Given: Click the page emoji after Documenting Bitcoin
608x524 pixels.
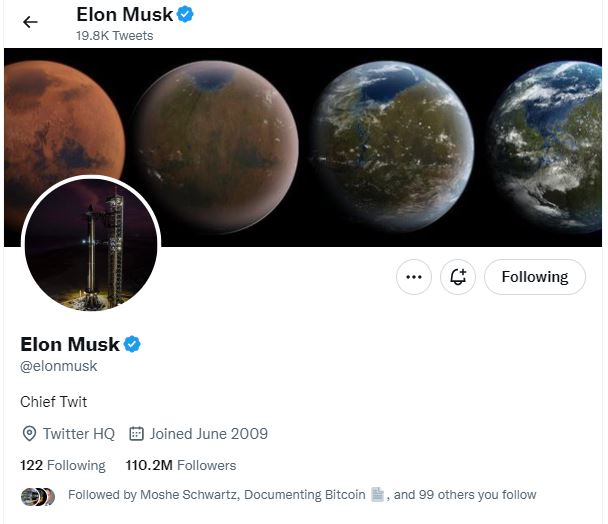Looking at the screenshot, I should 378,494.
